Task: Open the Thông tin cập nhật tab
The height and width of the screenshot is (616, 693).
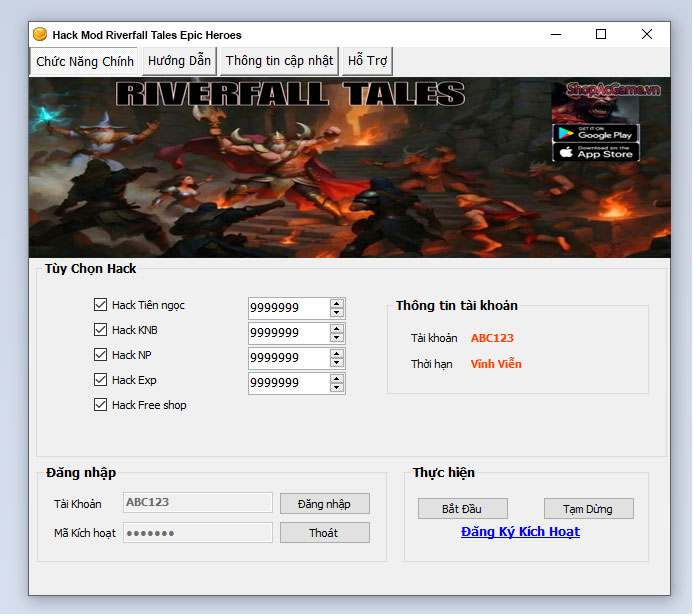Action: 279,61
